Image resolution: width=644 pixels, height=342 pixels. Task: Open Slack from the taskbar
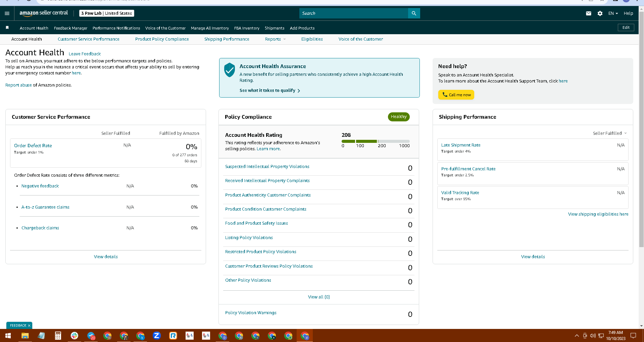[75, 336]
